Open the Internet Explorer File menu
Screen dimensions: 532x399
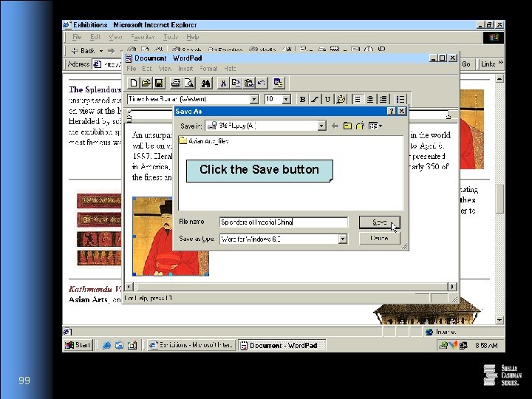coord(77,37)
